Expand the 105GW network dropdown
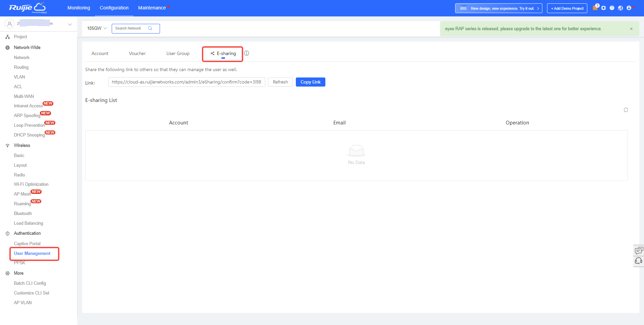This screenshot has height=325, width=644. (97, 29)
